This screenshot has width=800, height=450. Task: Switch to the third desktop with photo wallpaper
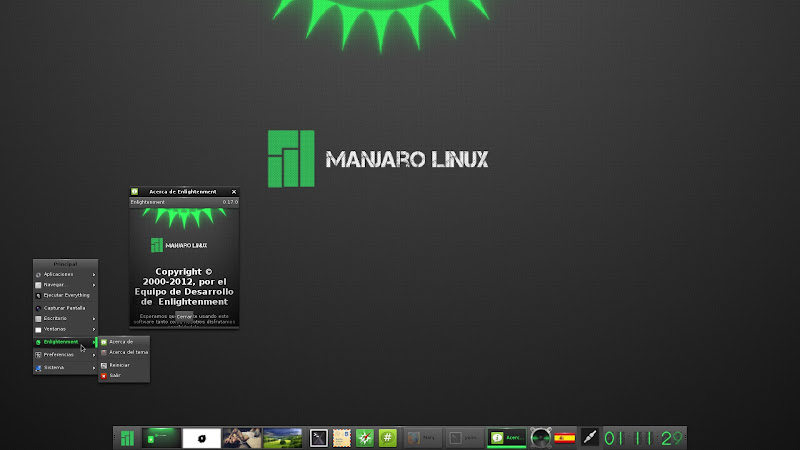(242, 438)
